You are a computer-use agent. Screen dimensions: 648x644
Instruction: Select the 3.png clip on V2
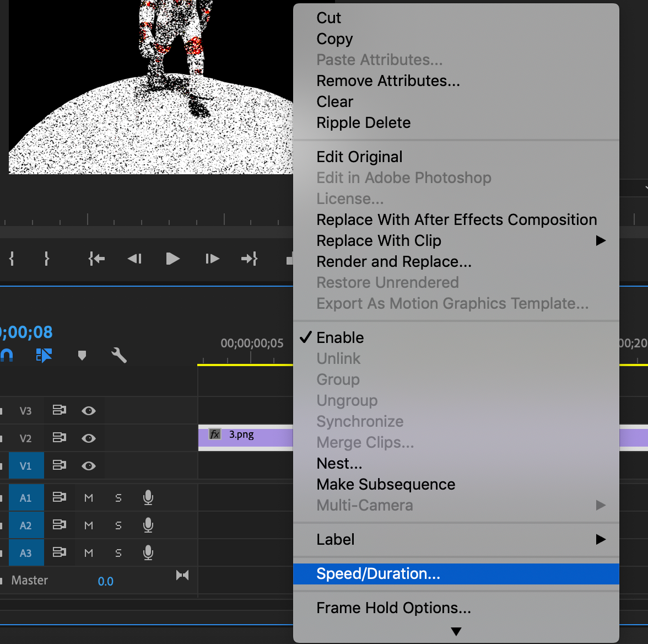(x=246, y=438)
